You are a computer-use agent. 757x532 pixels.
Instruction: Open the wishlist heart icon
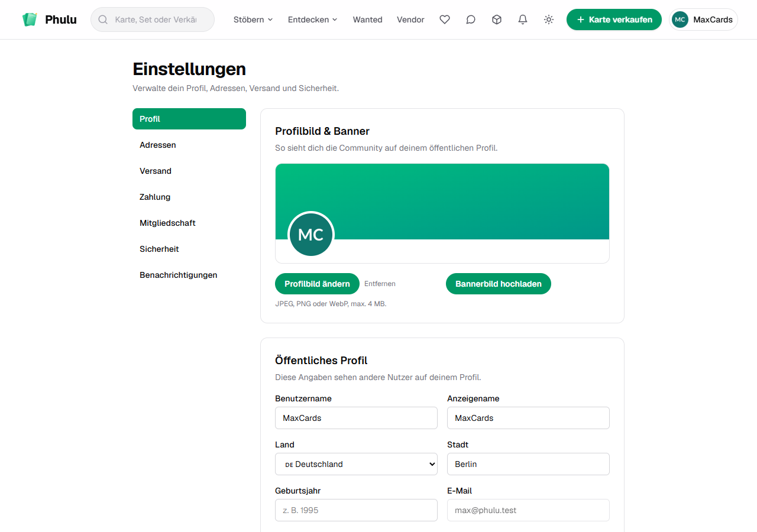[x=445, y=20]
